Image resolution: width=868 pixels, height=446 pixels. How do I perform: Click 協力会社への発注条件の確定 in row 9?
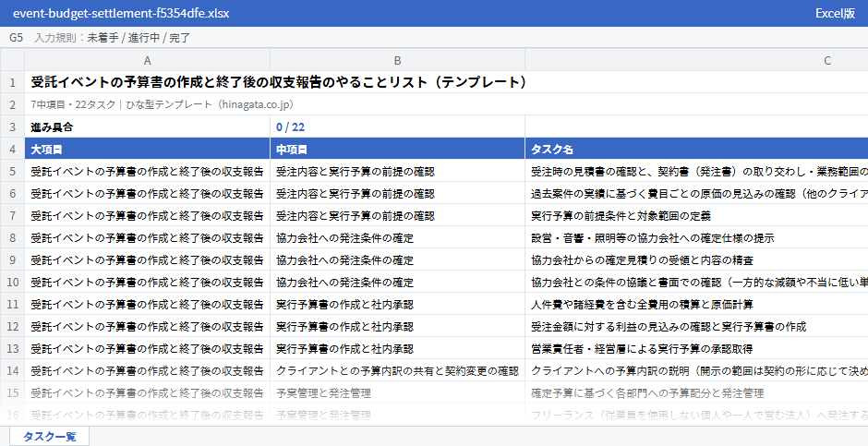point(397,259)
